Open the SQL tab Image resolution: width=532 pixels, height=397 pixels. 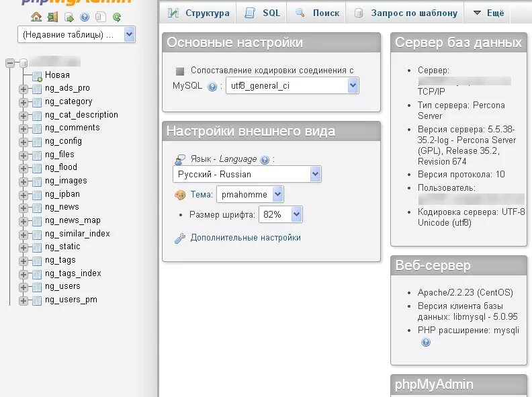[x=261, y=13]
